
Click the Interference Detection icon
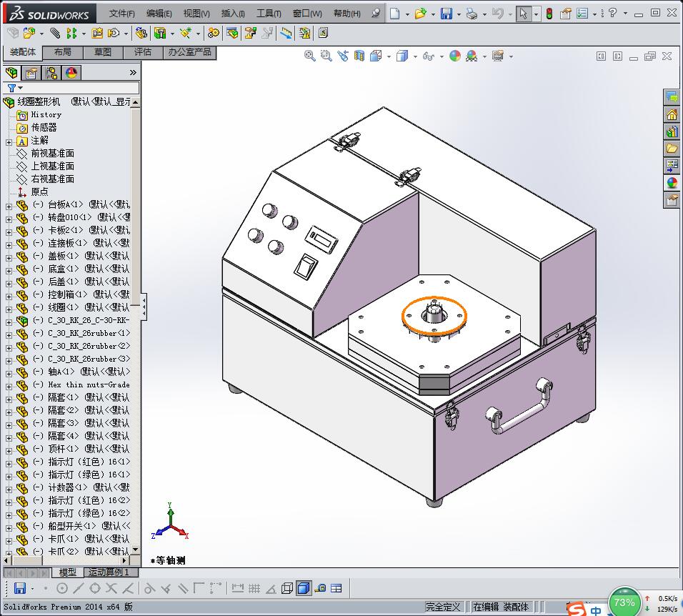(304, 33)
